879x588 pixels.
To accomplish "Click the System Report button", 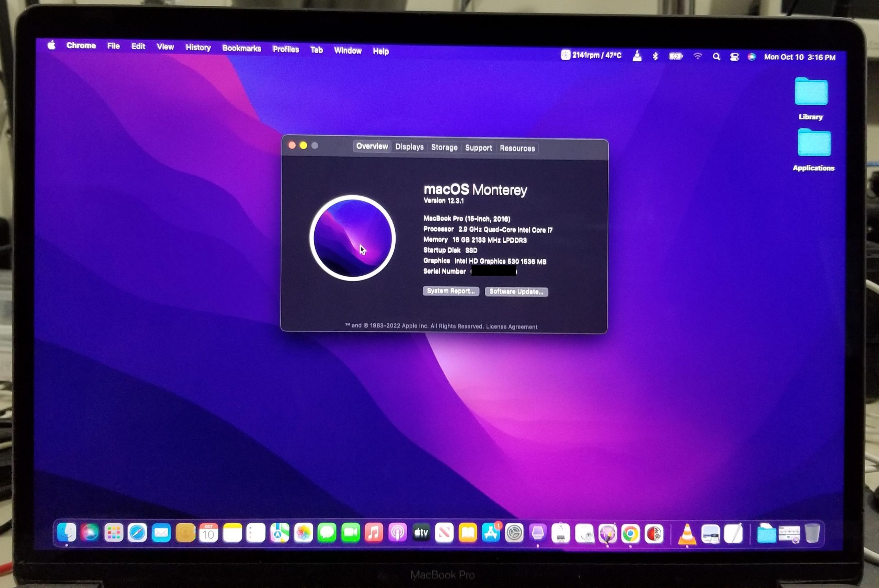I will coord(451,291).
